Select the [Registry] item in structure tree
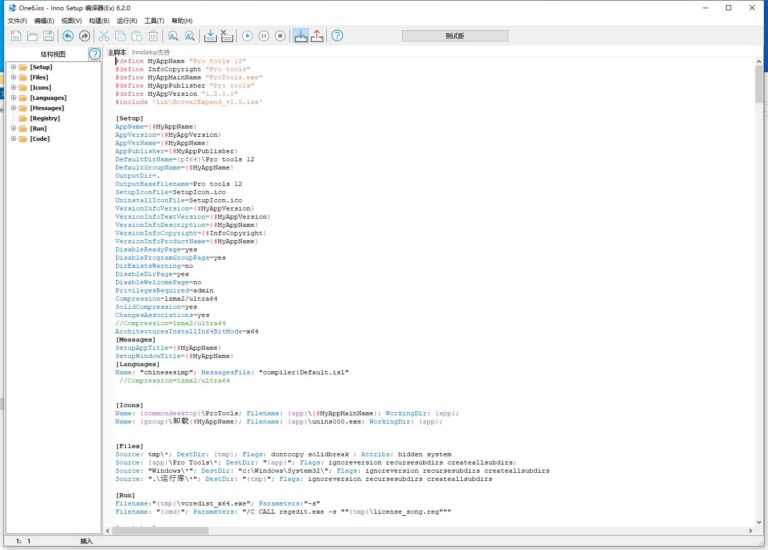The width and height of the screenshot is (768, 550). (45, 118)
